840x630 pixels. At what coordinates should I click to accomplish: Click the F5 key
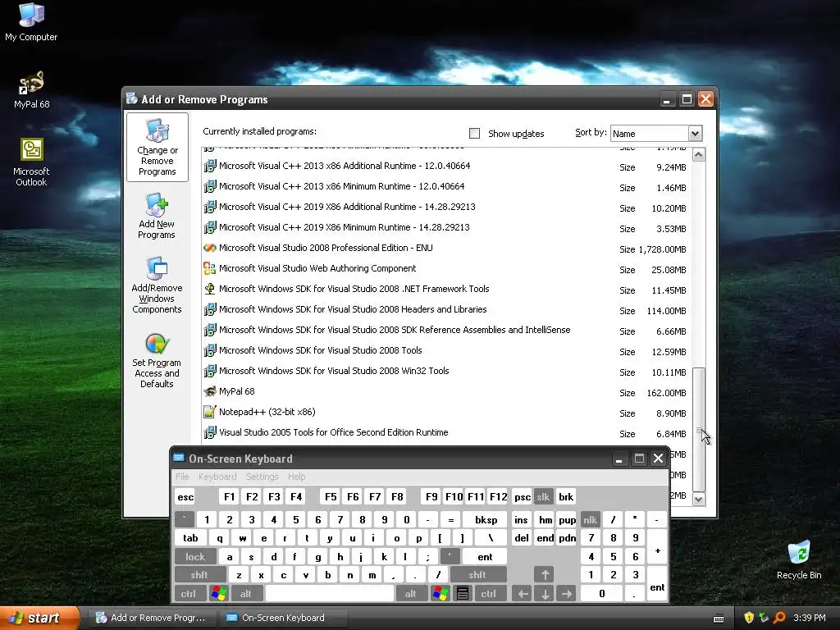pyautogui.click(x=331, y=496)
